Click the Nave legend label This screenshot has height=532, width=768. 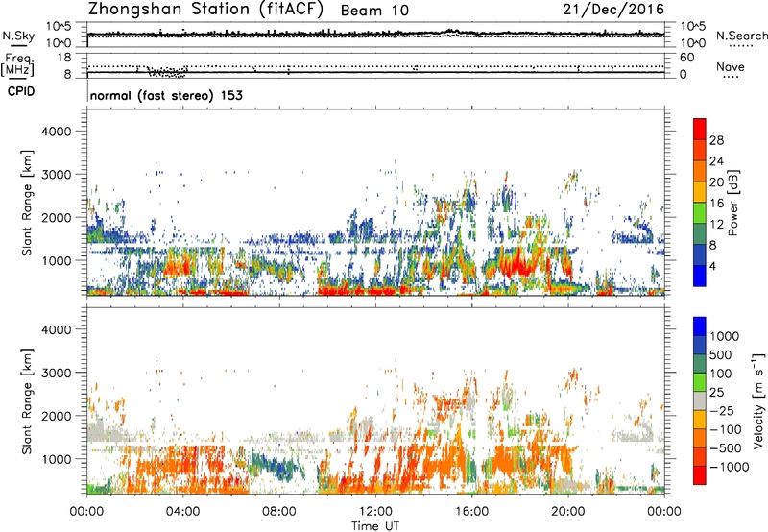point(731,66)
